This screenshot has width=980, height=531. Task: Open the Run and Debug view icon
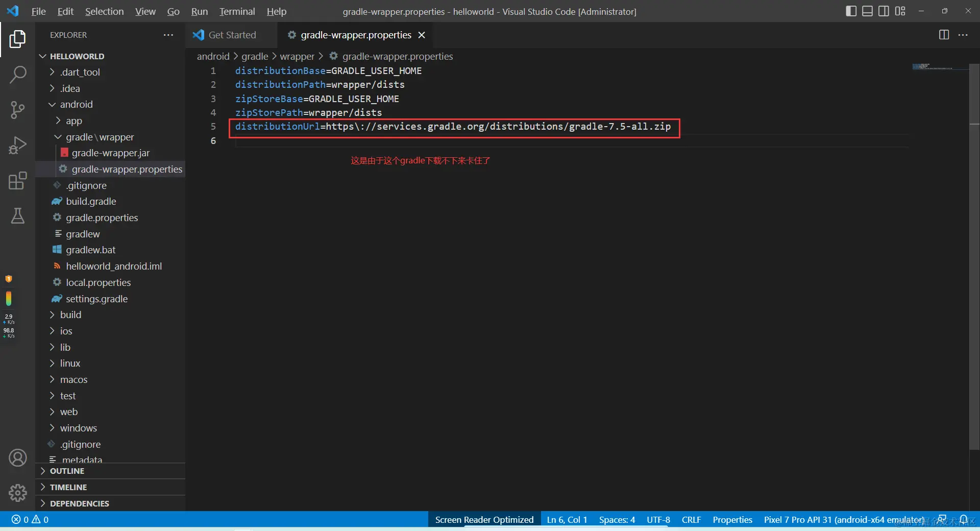pyautogui.click(x=17, y=146)
